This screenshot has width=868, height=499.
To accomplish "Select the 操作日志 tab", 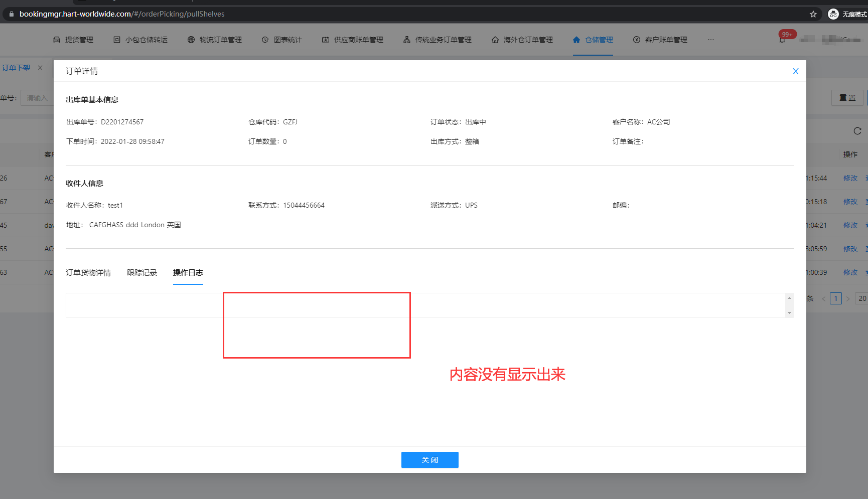I will [x=188, y=273].
